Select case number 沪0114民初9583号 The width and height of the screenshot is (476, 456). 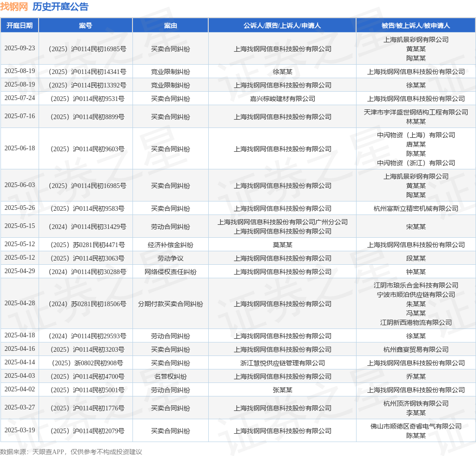[x=87, y=208]
